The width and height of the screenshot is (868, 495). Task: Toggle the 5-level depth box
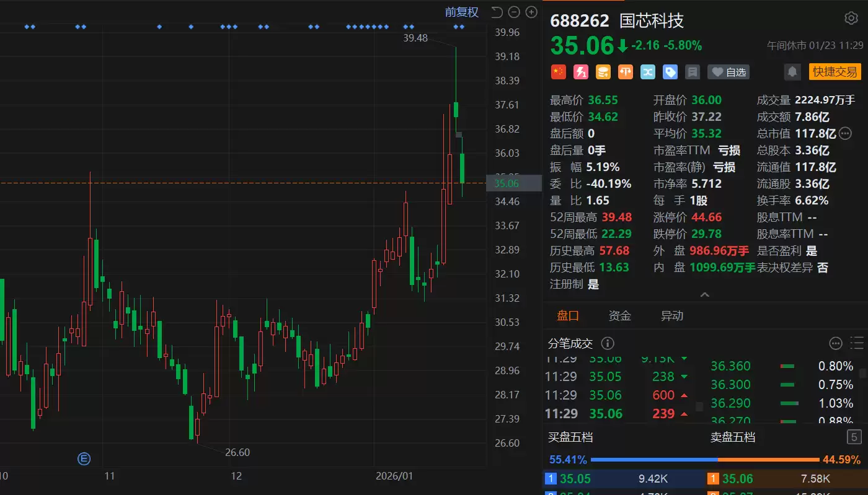854,437
